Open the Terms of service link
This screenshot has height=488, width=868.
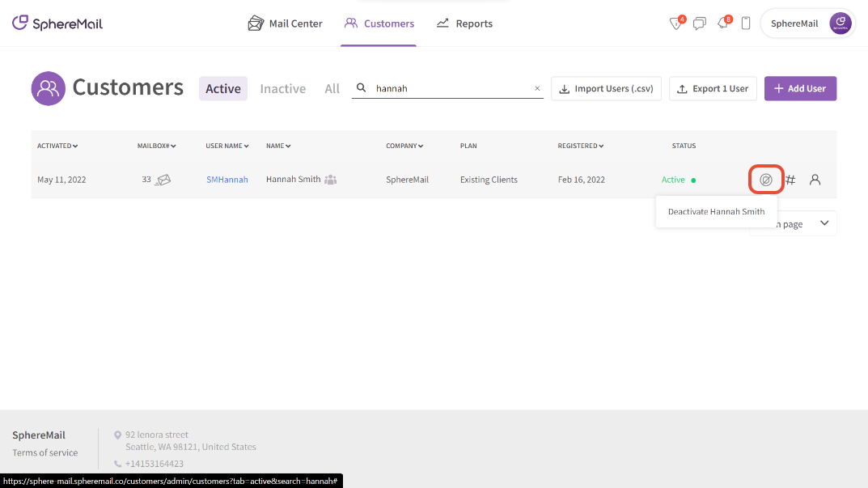click(44, 452)
